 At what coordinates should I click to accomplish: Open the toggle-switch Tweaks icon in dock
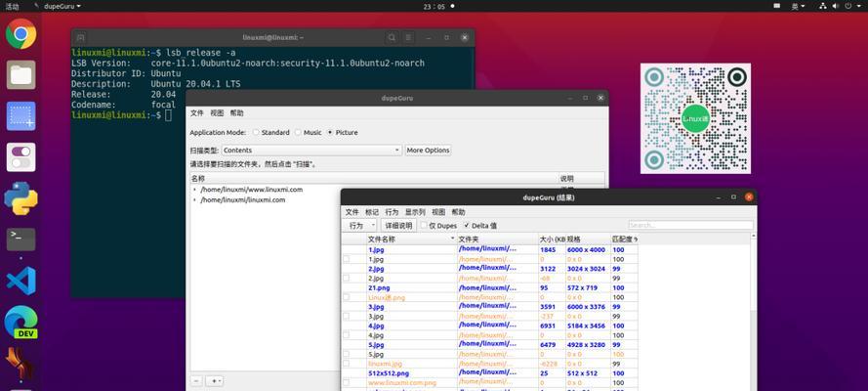pyautogui.click(x=21, y=156)
